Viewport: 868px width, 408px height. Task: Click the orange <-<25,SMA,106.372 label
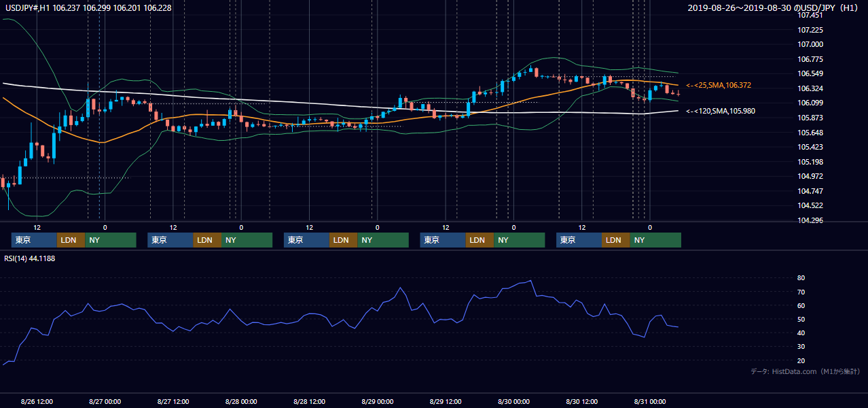pos(719,85)
